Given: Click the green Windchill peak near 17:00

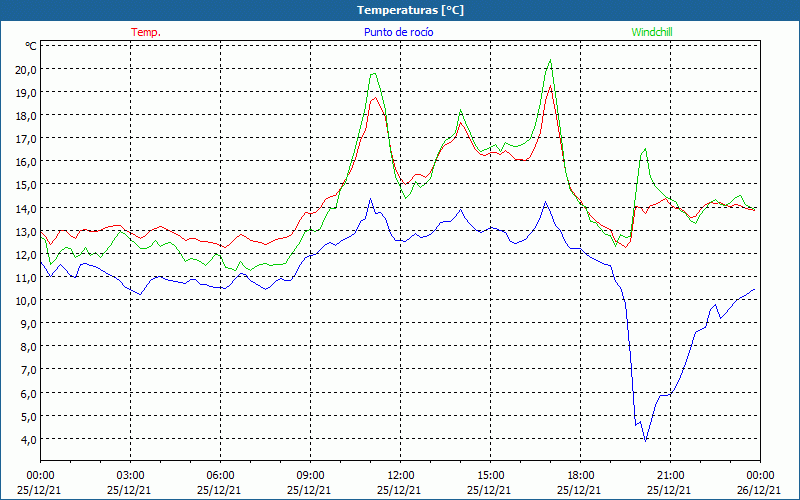Looking at the screenshot, I should coord(550,60).
